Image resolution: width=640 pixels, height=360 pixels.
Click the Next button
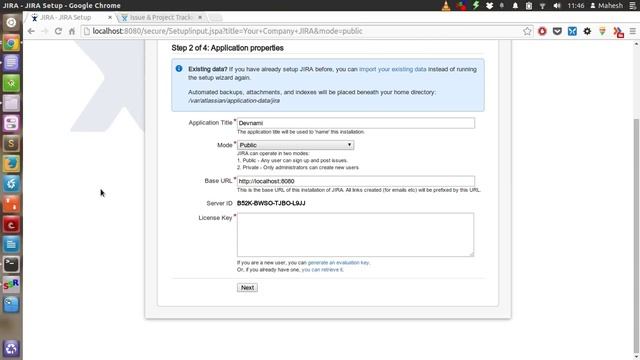point(247,287)
